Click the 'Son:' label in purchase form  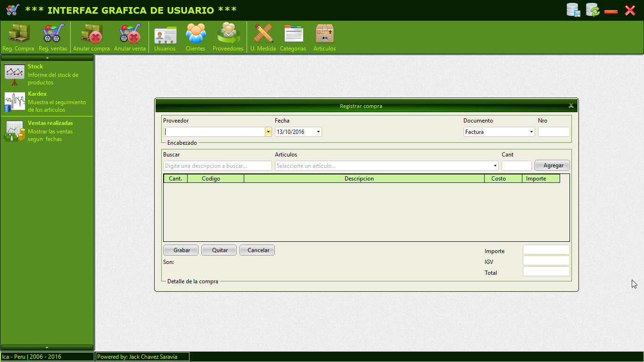tap(168, 262)
